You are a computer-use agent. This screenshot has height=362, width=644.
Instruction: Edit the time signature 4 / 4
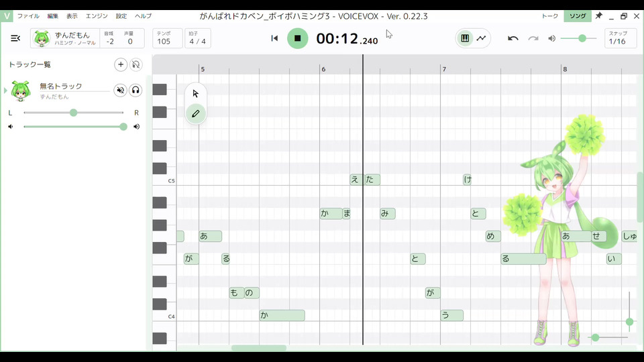click(197, 38)
